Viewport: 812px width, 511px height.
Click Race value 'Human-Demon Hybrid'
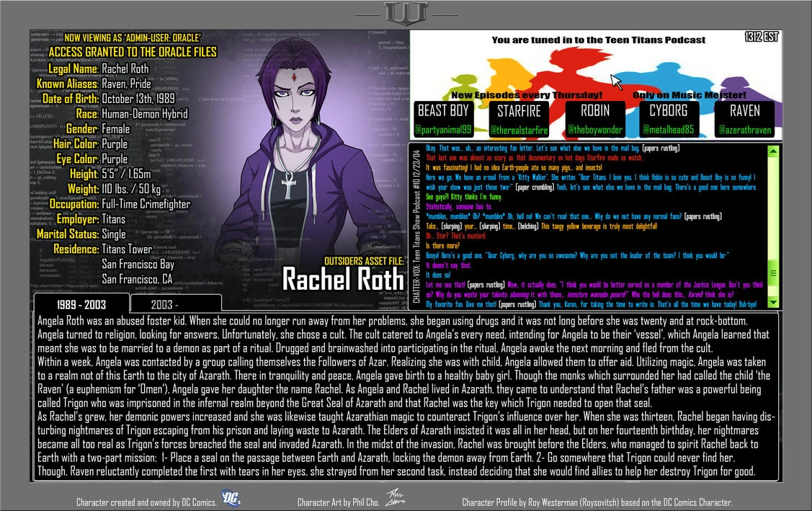pos(145,113)
